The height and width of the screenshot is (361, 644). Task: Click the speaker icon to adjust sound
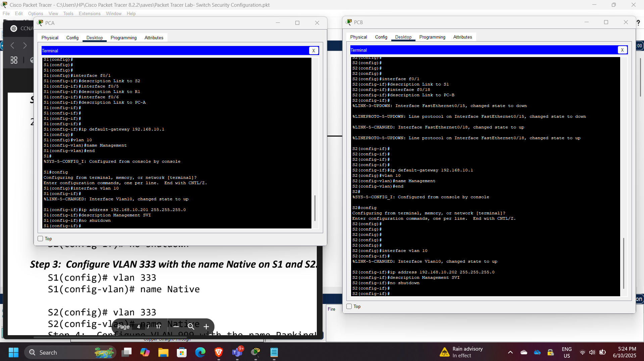(x=592, y=352)
